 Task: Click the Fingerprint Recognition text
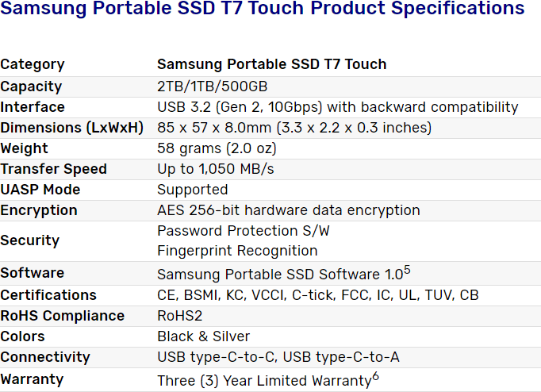click(237, 251)
